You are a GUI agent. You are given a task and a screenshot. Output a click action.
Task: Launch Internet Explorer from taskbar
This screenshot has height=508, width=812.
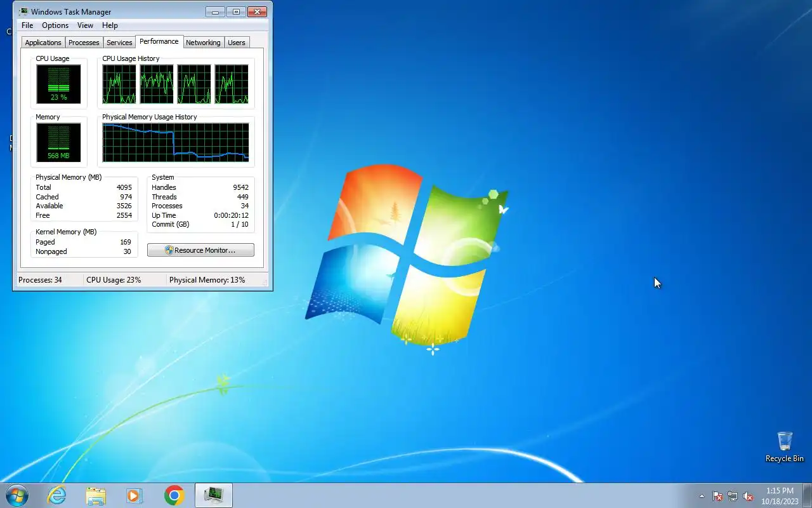pyautogui.click(x=57, y=495)
